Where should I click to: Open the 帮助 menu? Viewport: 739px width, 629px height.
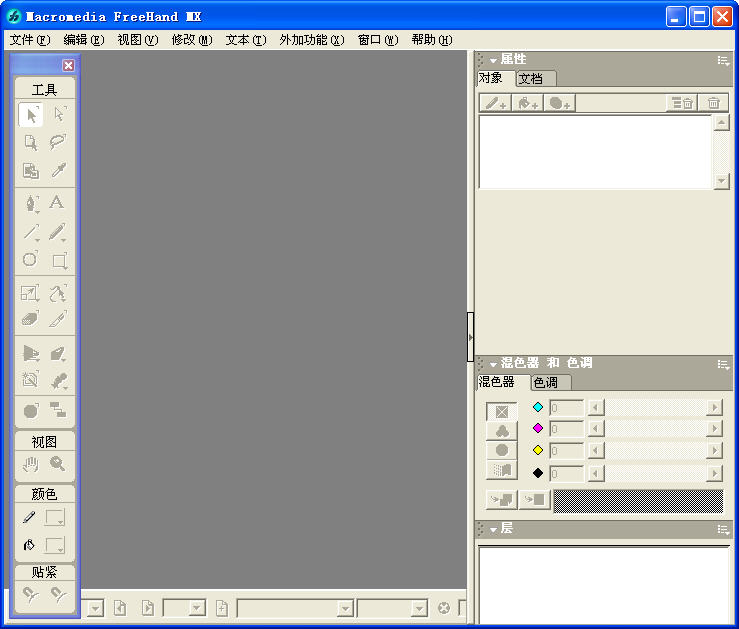point(432,40)
